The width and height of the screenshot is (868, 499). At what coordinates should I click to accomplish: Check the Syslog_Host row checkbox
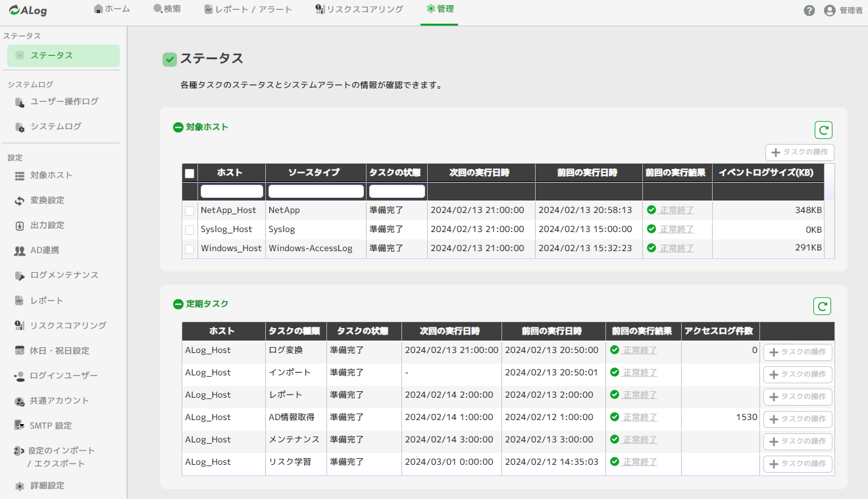pyautogui.click(x=190, y=230)
